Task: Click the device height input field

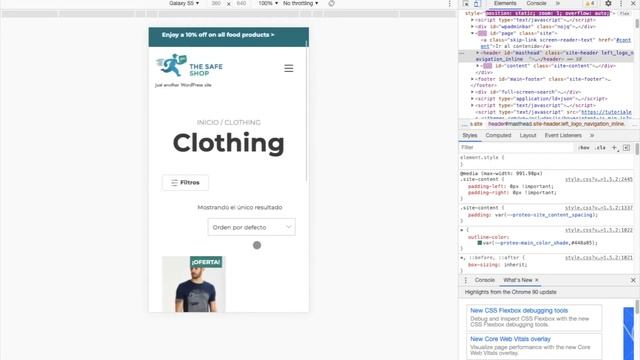Action: [242, 3]
